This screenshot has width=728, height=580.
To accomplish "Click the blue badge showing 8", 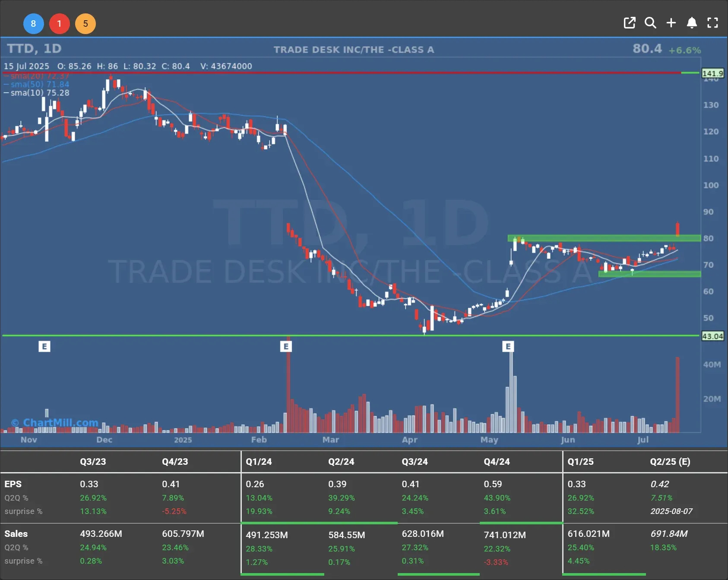I will pyautogui.click(x=33, y=24).
